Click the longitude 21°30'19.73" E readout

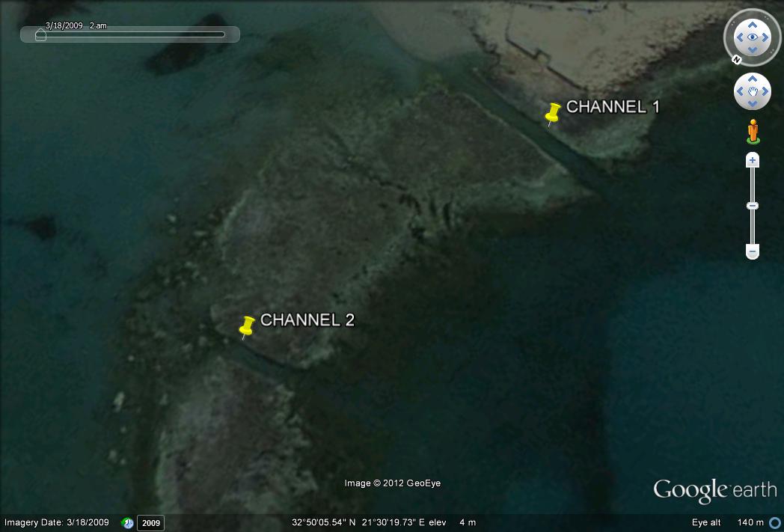393,522
